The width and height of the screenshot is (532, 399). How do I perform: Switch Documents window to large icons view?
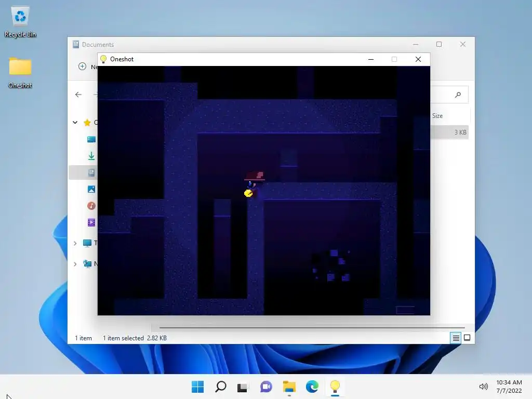pyautogui.click(x=467, y=338)
